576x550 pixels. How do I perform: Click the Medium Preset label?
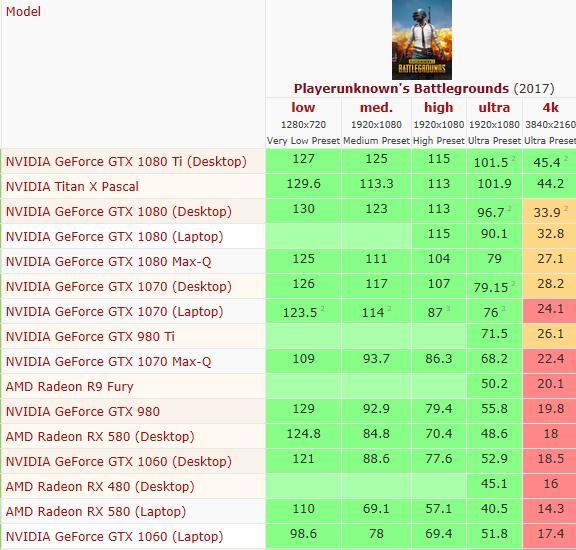[376, 141]
